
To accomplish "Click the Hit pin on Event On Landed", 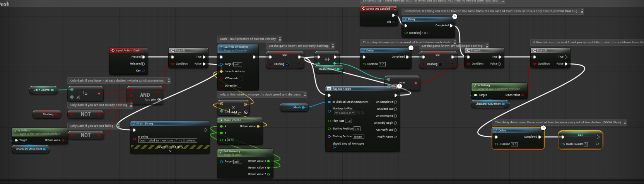I will (393, 22).
